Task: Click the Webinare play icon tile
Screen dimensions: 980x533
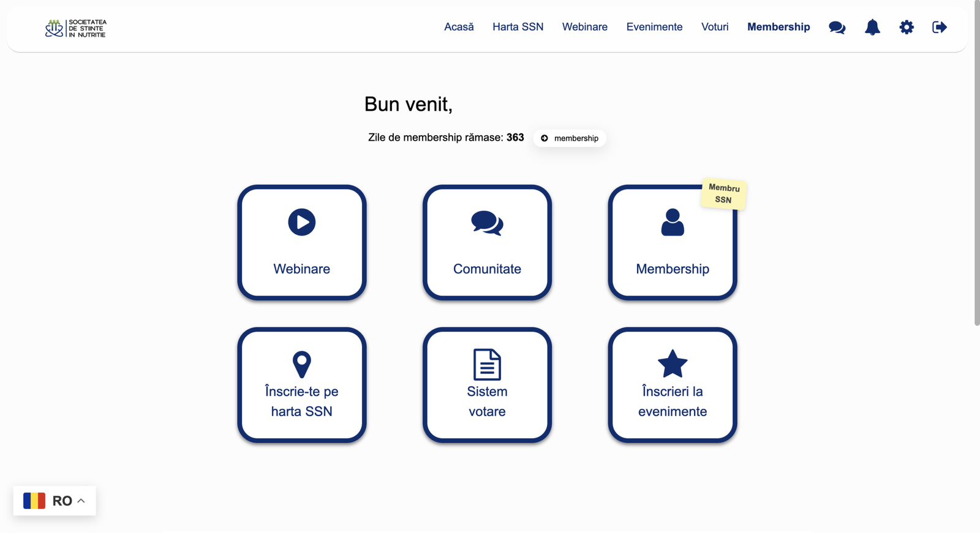Action: click(x=302, y=242)
